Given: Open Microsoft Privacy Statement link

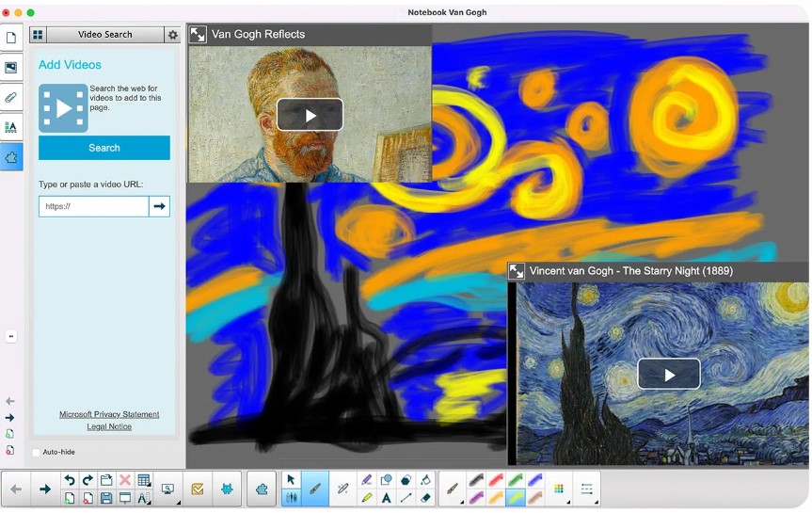Looking at the screenshot, I should tap(109, 414).
